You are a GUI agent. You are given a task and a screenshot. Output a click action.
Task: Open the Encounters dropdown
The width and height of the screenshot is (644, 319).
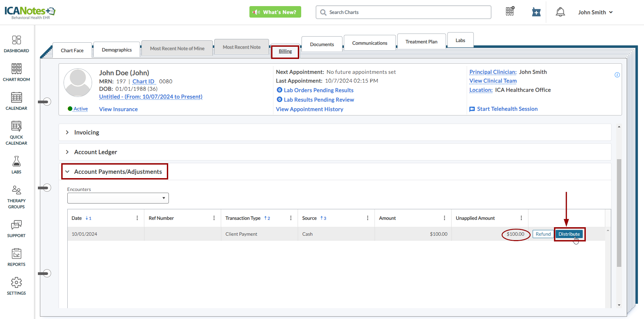[118, 198]
